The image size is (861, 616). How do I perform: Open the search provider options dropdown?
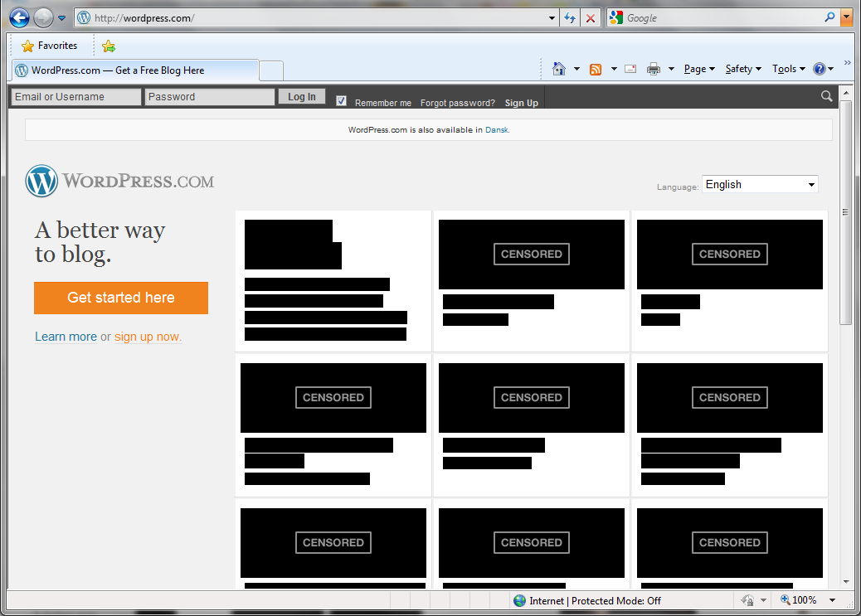(x=846, y=17)
